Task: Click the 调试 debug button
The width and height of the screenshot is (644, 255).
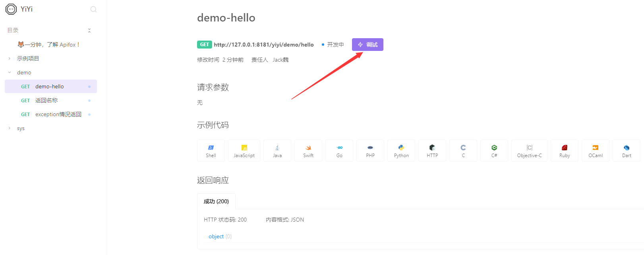Action: pos(367,45)
